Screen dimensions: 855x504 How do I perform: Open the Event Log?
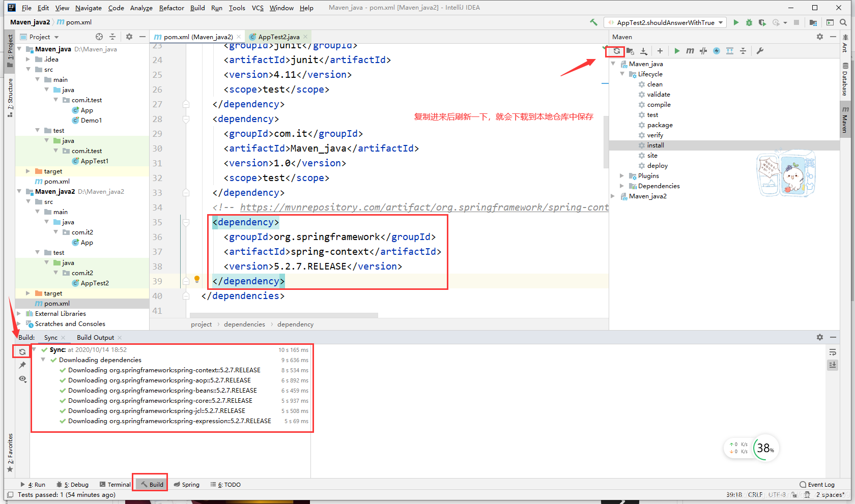pyautogui.click(x=817, y=485)
